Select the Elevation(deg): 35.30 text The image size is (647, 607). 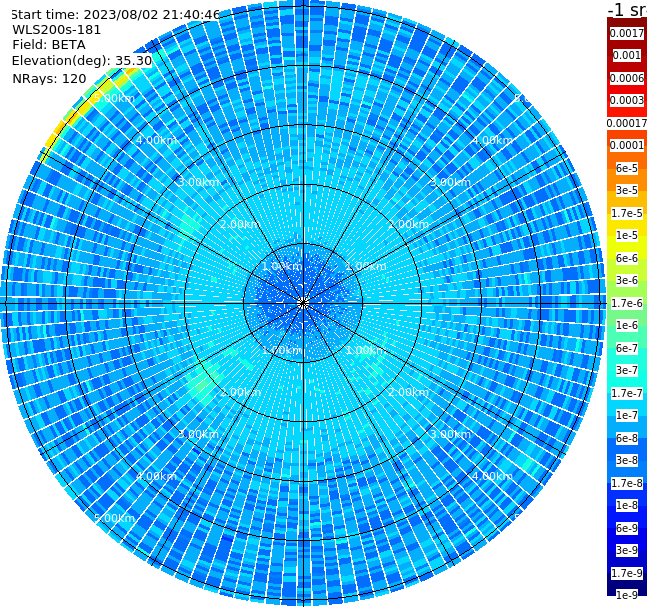pyautogui.click(x=82, y=61)
